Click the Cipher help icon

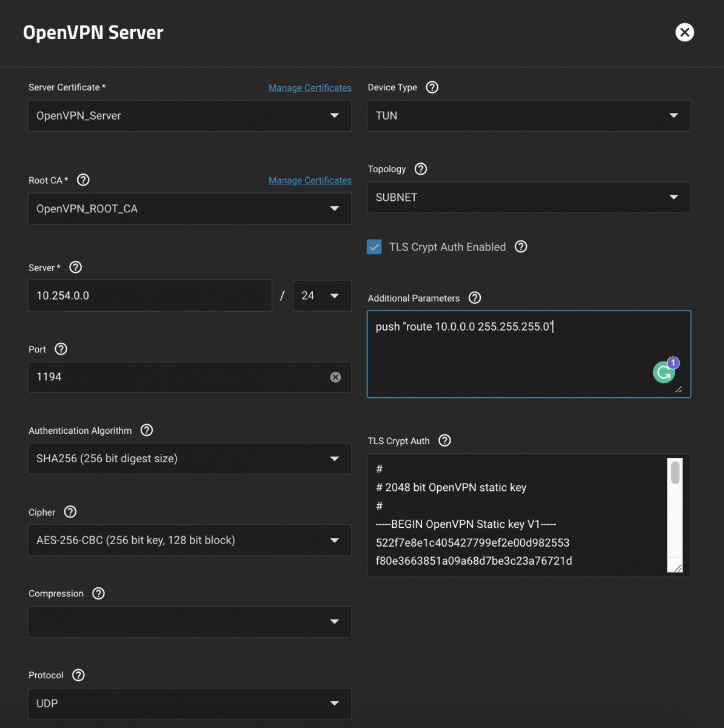[70, 512]
